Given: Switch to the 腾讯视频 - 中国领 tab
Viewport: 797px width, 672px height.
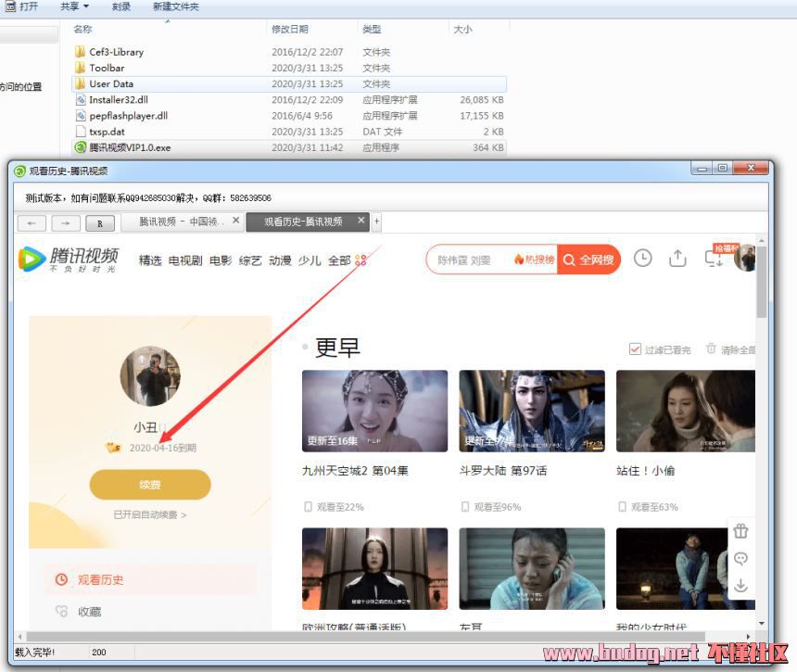Looking at the screenshot, I should (182, 222).
